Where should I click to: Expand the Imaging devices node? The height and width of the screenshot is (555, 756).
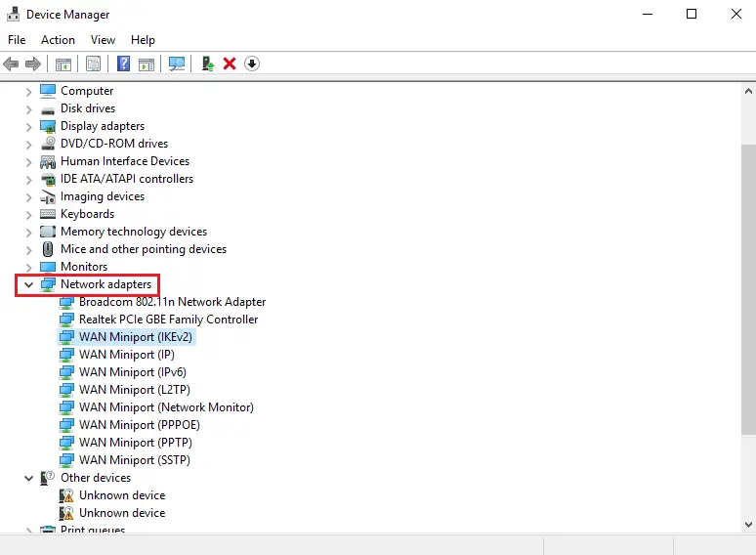[29, 197]
